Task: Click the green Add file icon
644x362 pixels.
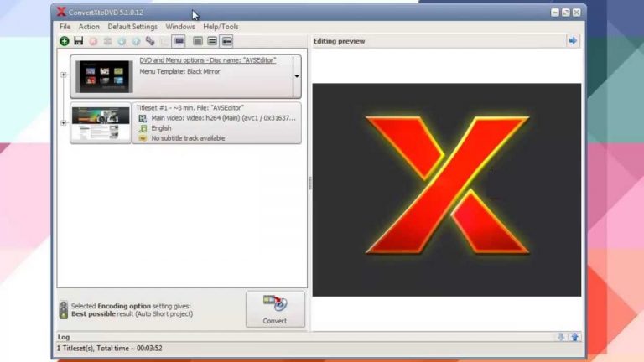Action: click(x=64, y=41)
